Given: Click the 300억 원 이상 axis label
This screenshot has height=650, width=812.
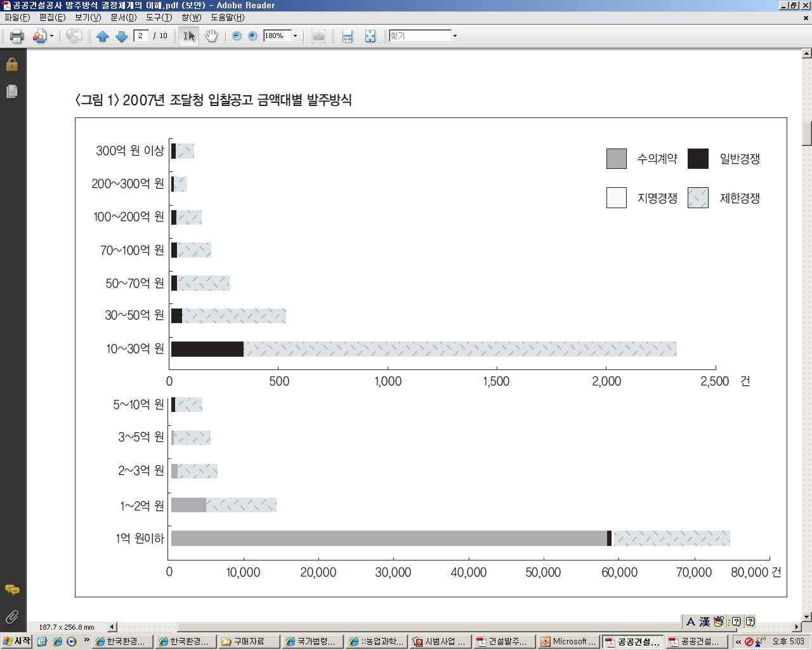Looking at the screenshot, I should tap(130, 150).
